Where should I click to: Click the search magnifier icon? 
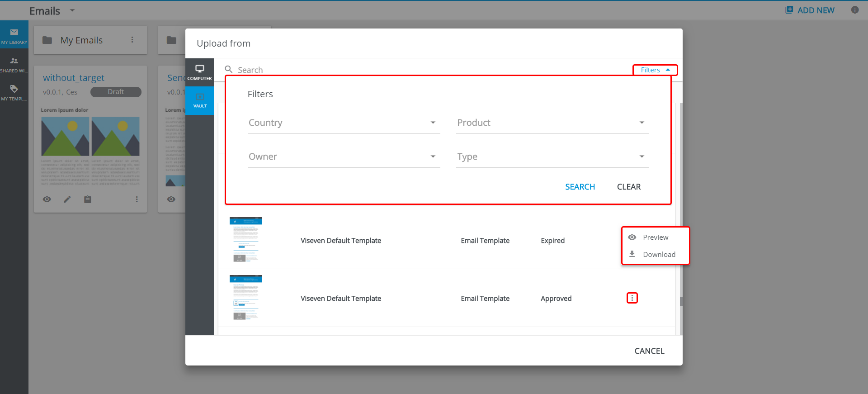pyautogui.click(x=229, y=70)
